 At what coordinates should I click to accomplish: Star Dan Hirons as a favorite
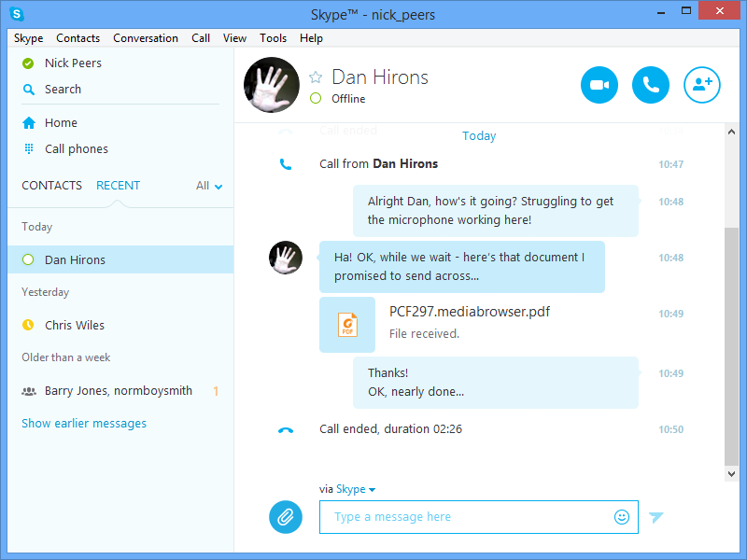(316, 77)
